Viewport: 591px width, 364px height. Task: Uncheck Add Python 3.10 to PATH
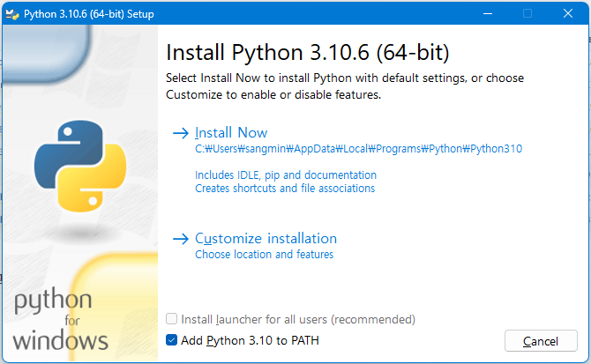(x=171, y=340)
